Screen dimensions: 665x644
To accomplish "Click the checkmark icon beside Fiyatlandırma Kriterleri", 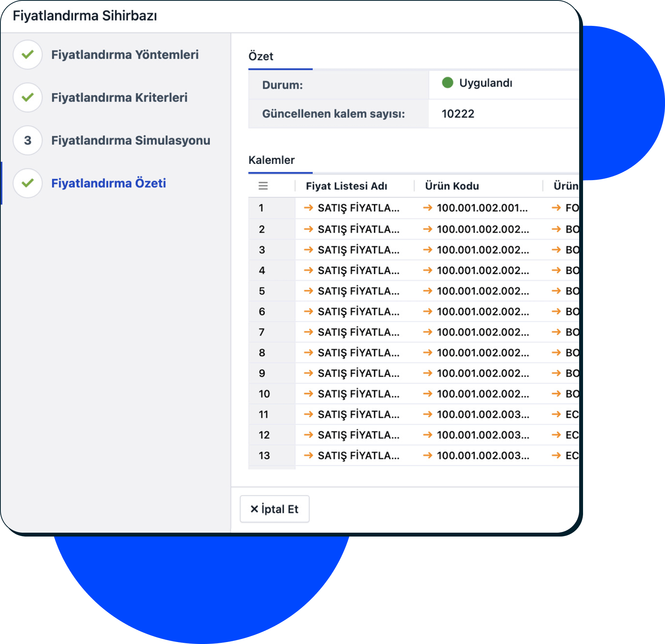I will point(27,97).
